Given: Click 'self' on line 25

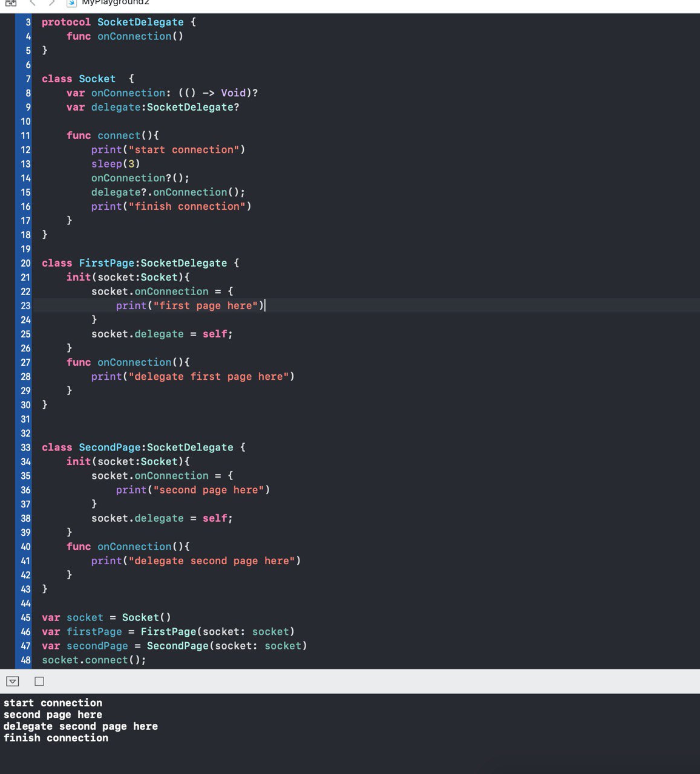Looking at the screenshot, I should [x=215, y=334].
